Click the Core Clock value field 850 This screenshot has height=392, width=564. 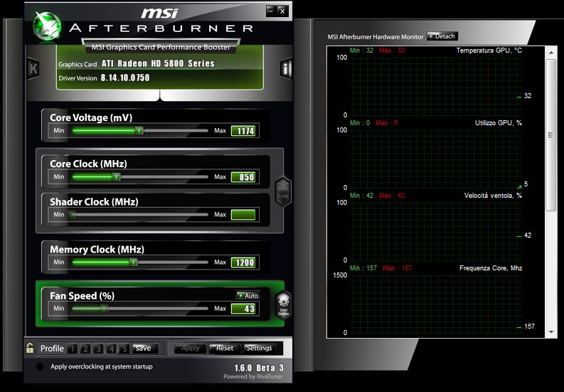click(x=243, y=177)
